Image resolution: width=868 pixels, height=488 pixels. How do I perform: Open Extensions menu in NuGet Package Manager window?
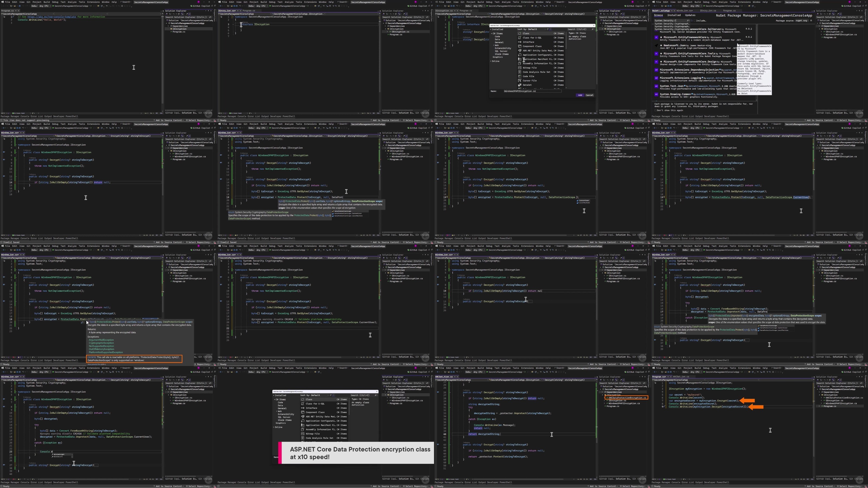point(744,2)
